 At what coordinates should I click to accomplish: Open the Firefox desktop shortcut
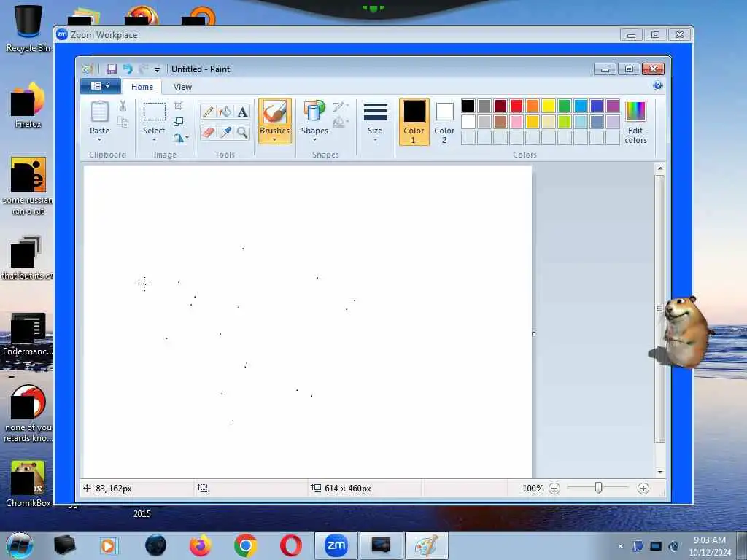28,105
